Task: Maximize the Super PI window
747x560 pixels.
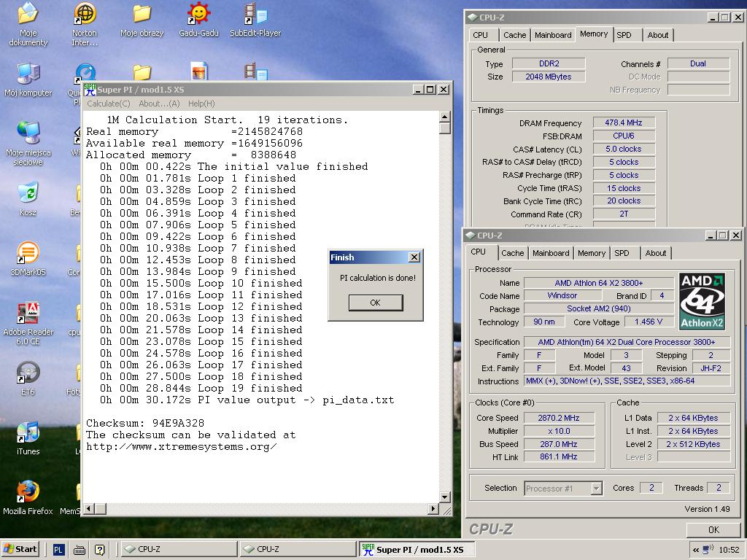Action: tap(430, 90)
